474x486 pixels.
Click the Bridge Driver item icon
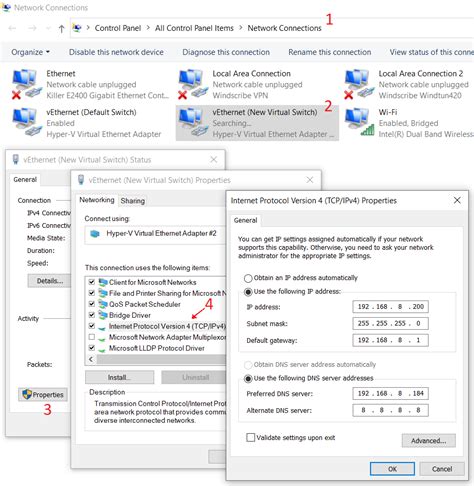coord(103,315)
